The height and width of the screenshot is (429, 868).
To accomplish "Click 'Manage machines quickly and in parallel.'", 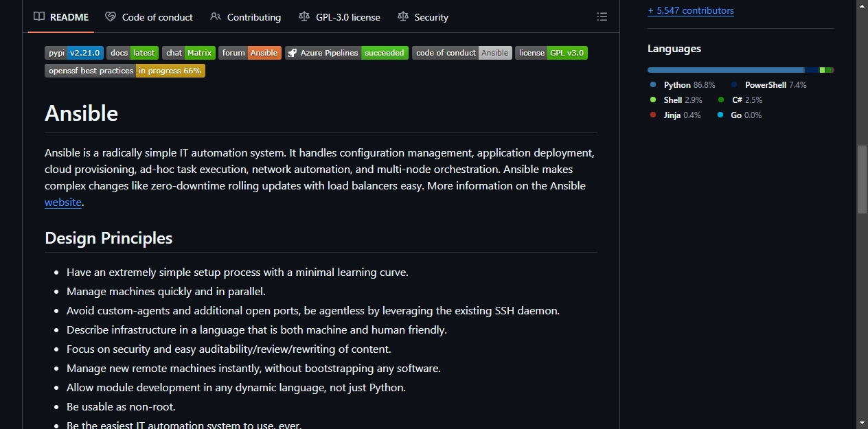I will pos(166,292).
